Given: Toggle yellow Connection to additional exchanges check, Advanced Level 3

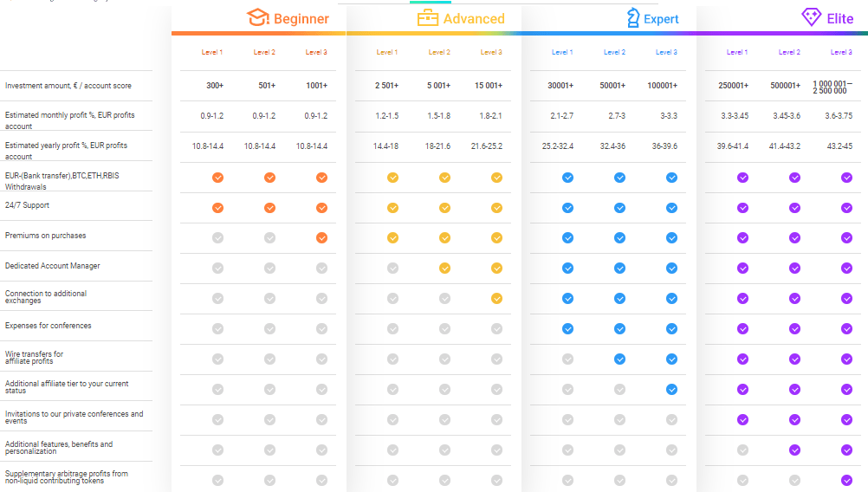Looking at the screenshot, I should (496, 299).
